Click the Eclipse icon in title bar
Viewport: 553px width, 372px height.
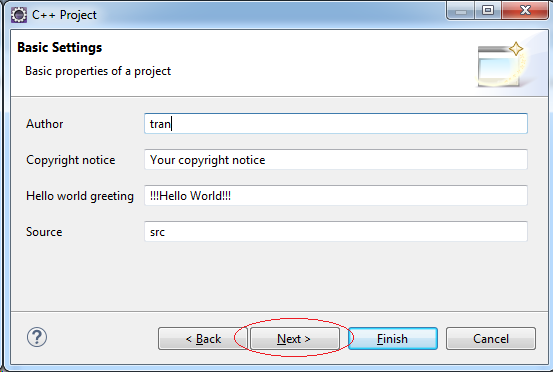[x=19, y=15]
